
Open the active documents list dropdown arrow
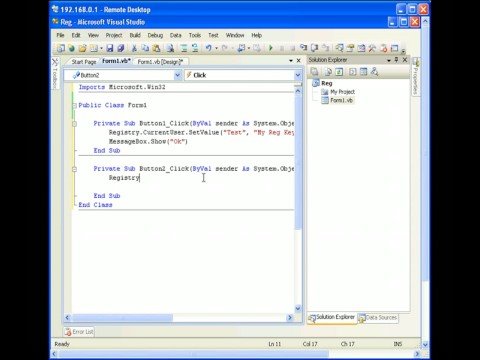(291, 61)
